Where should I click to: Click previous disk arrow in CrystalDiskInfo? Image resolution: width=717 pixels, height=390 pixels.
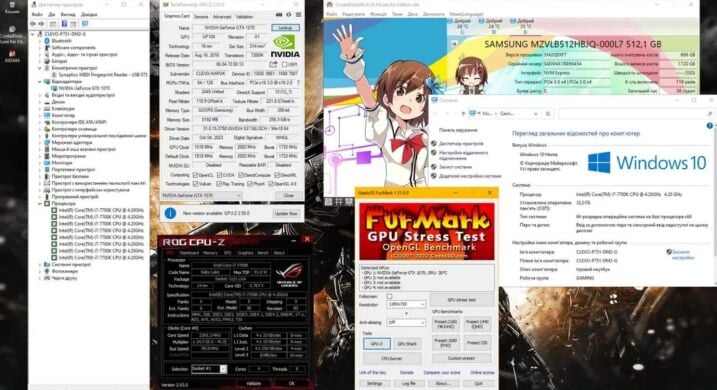pos(454,43)
